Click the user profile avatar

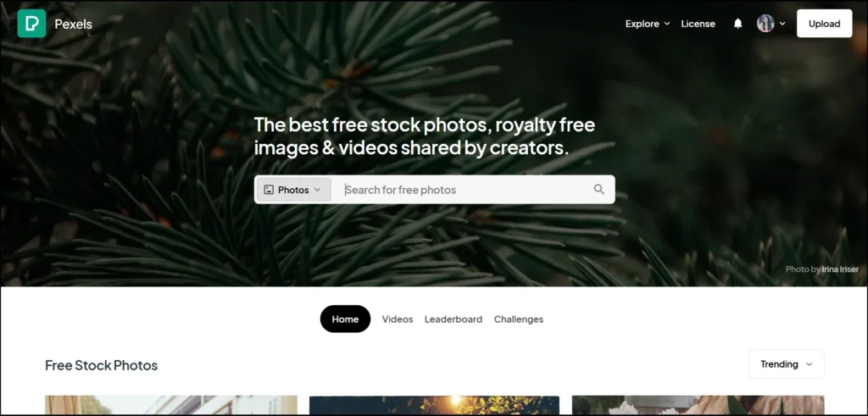765,23
